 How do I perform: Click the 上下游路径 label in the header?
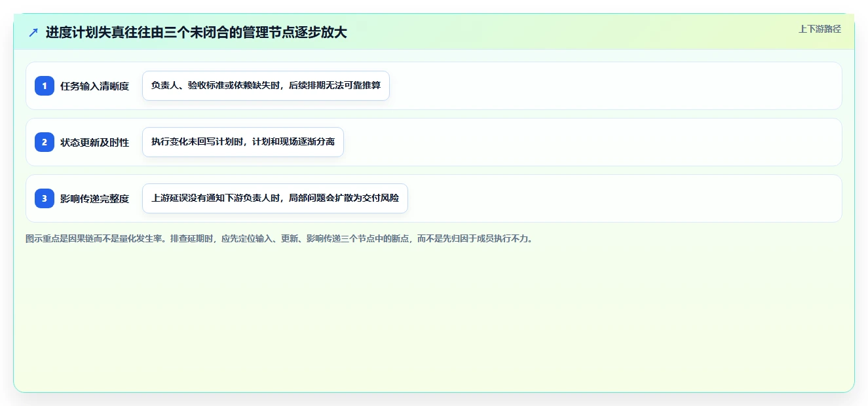coord(820,29)
